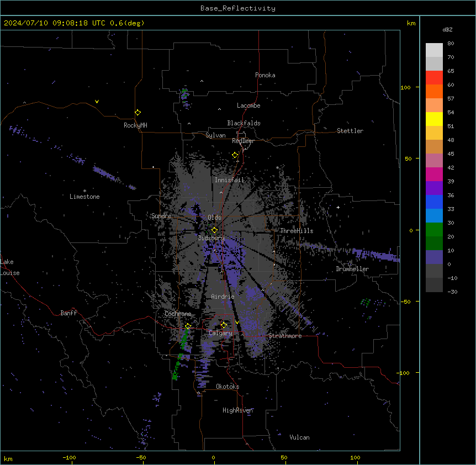
Task: Select the bright yellow 54-51 dBZ swatch
Action: coord(434,119)
